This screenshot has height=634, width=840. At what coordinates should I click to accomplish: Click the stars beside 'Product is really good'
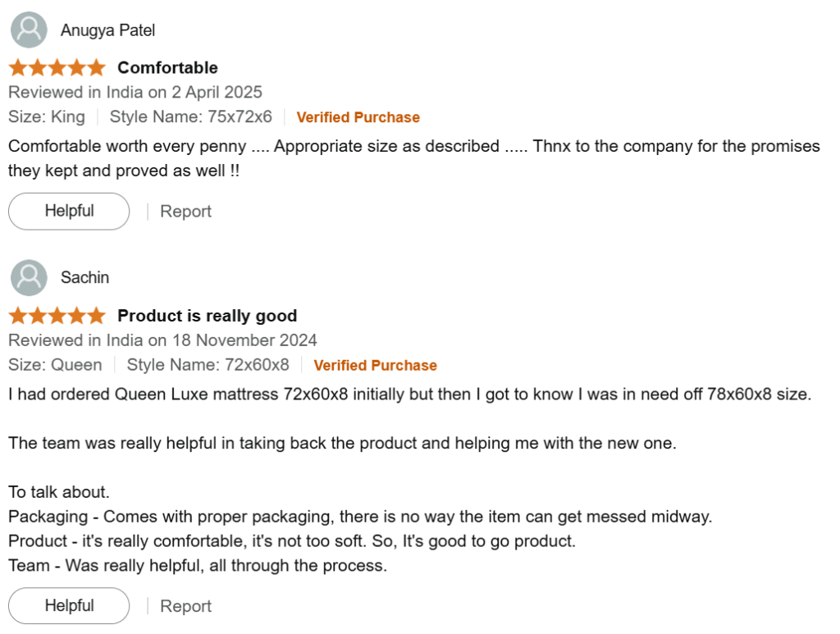(57, 316)
